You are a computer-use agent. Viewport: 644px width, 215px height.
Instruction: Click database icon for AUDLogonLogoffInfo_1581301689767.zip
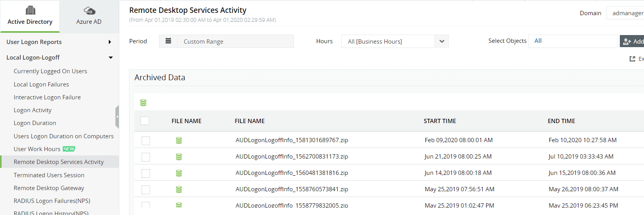click(x=179, y=140)
